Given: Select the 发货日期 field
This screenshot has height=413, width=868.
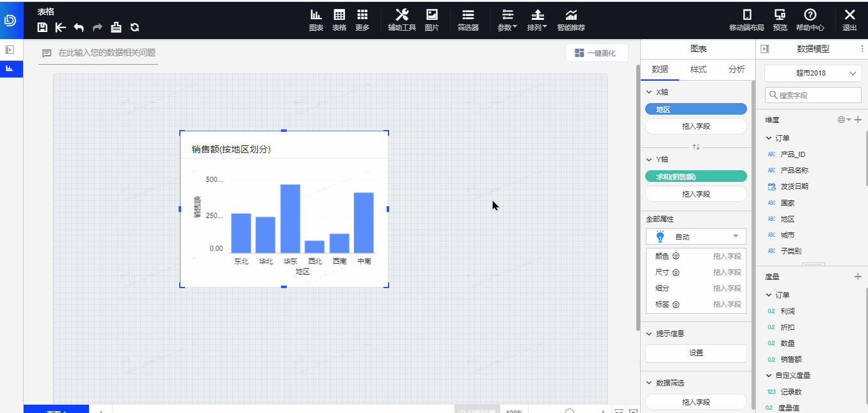Looking at the screenshot, I should pyautogui.click(x=794, y=186).
